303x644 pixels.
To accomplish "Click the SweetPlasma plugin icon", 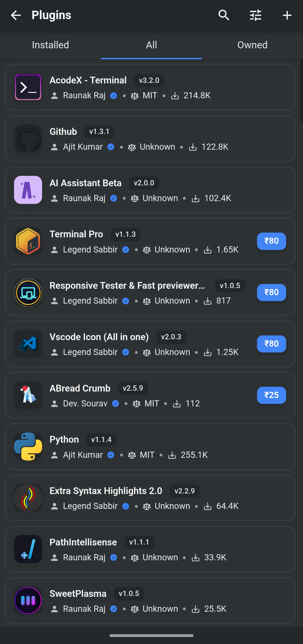I will (x=28, y=601).
